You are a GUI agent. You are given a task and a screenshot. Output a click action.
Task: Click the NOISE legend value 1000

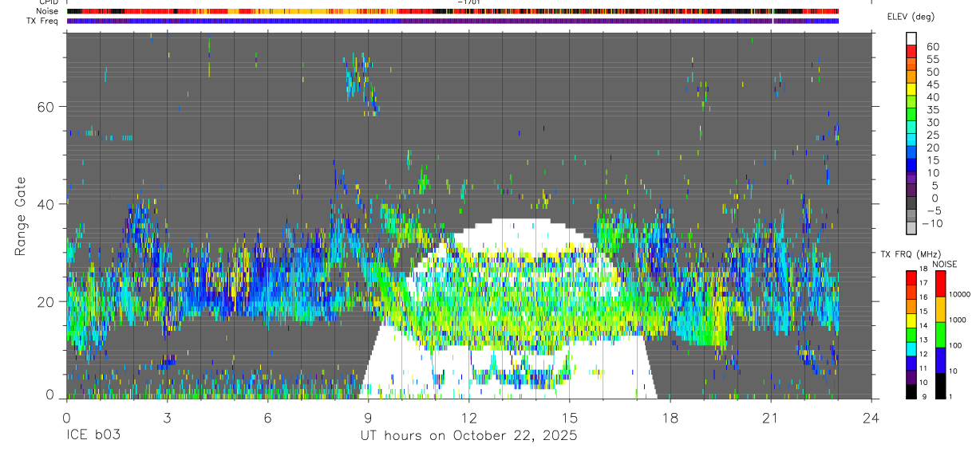coord(958,320)
